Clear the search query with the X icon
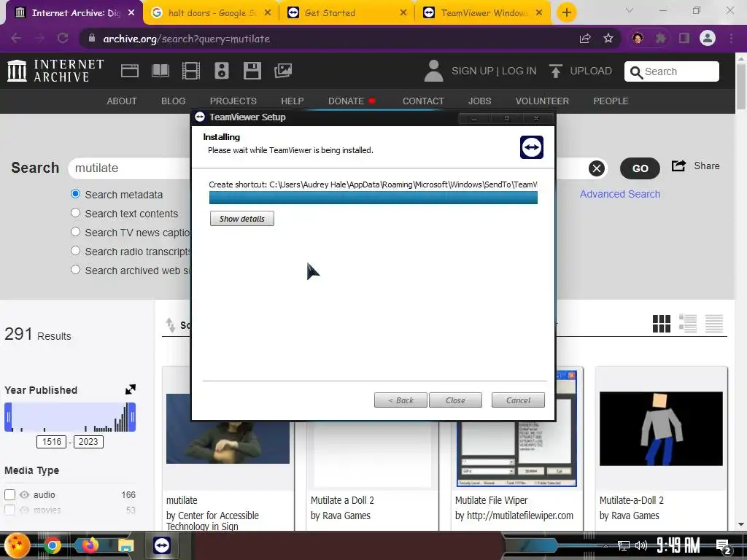This screenshot has height=560, width=747. point(597,168)
